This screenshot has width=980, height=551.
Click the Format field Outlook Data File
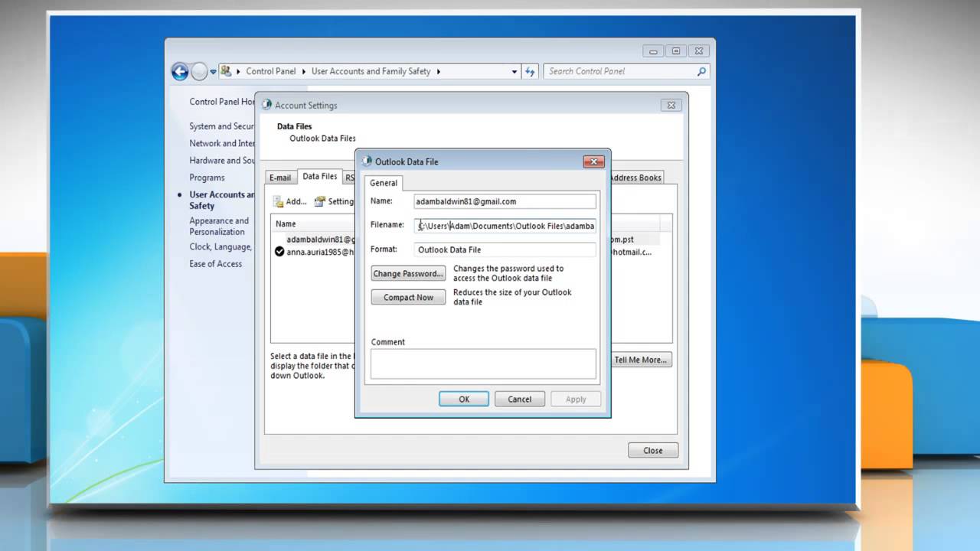[505, 249]
